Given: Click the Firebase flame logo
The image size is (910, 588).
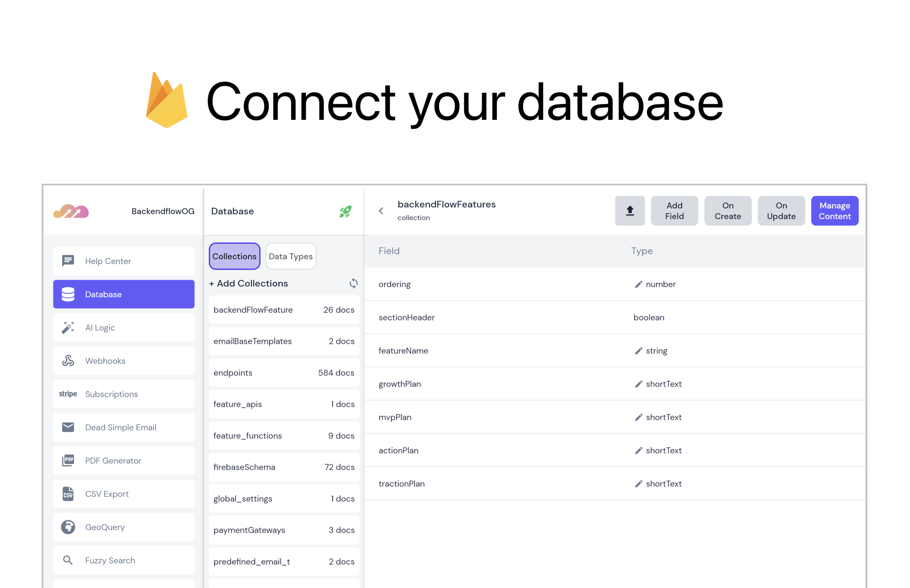Looking at the screenshot, I should click(x=166, y=100).
